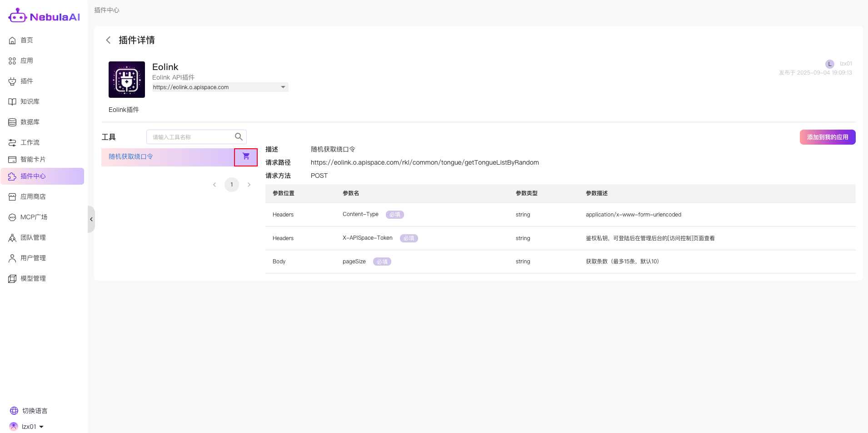
Task: Open MCP广场 menu item
Action: pos(34,217)
